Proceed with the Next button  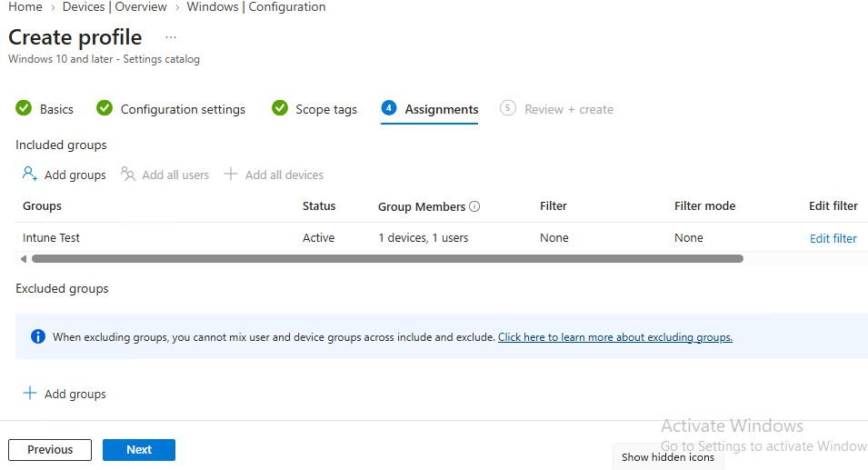coord(139,449)
